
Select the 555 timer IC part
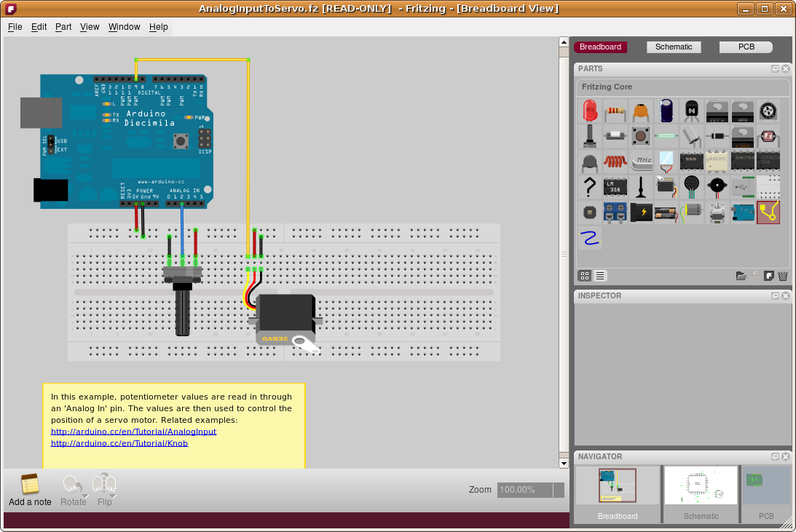click(x=692, y=162)
